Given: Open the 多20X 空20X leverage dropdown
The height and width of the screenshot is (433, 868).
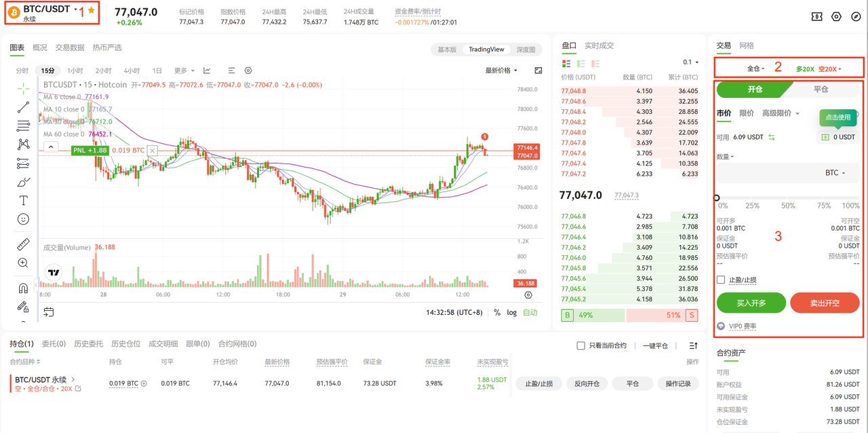Looking at the screenshot, I should click(x=818, y=69).
